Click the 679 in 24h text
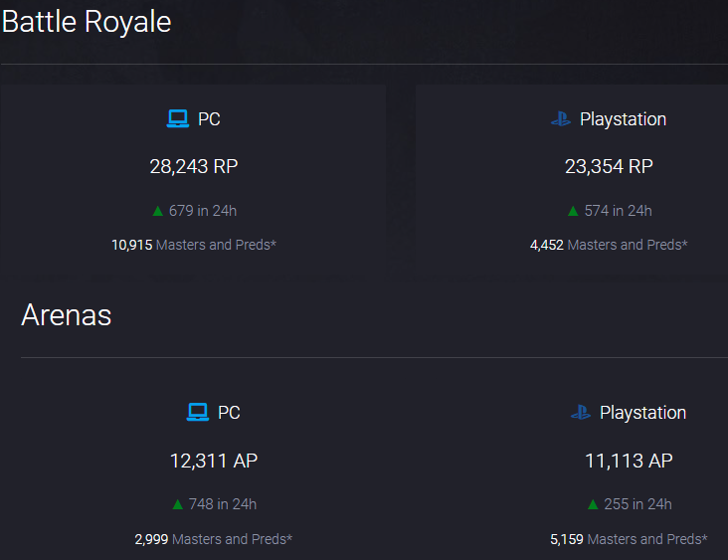This screenshot has height=560, width=728. tap(203, 211)
